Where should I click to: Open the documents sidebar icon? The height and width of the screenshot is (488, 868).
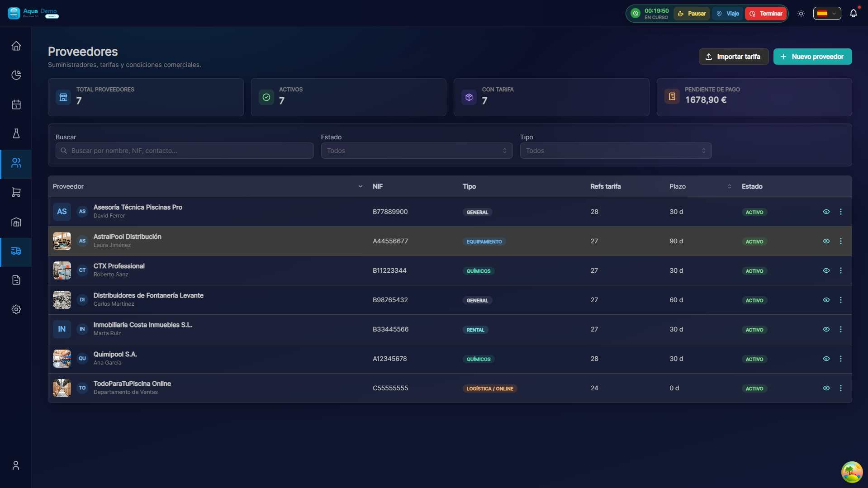click(16, 280)
